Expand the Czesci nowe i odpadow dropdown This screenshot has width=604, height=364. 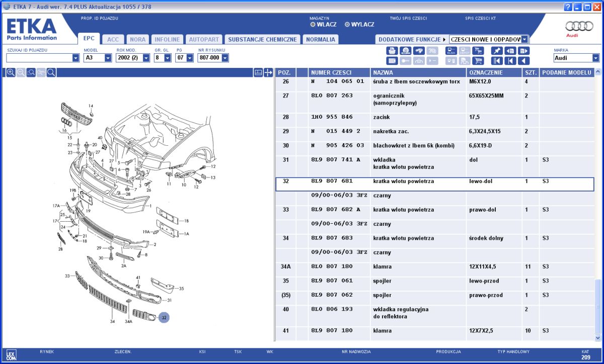(525, 39)
